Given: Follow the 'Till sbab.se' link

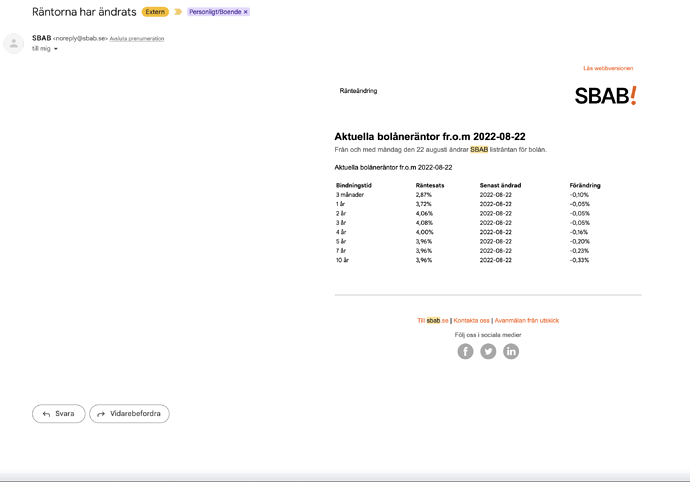Looking at the screenshot, I should pos(433,320).
